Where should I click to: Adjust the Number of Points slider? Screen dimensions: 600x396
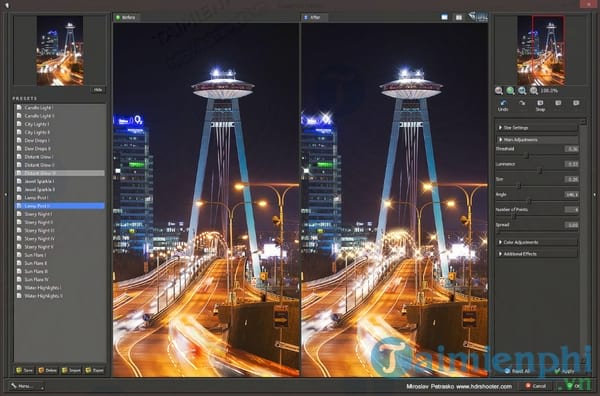(514, 217)
